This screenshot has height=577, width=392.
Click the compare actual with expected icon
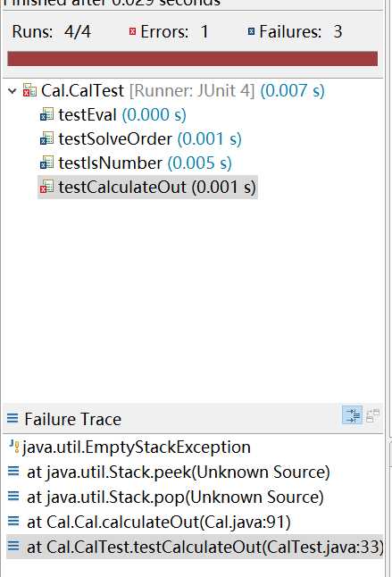point(373,415)
